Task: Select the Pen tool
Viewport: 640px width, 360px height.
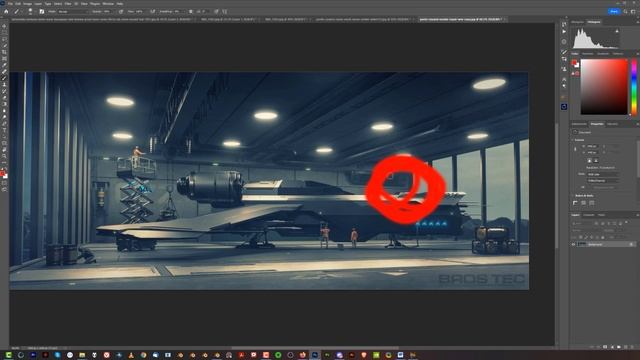Action: (4, 123)
